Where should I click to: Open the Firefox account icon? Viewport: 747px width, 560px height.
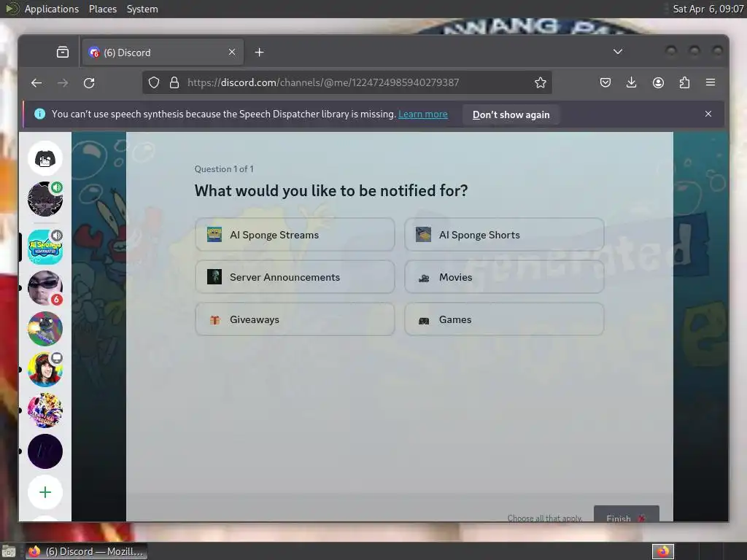658,83
